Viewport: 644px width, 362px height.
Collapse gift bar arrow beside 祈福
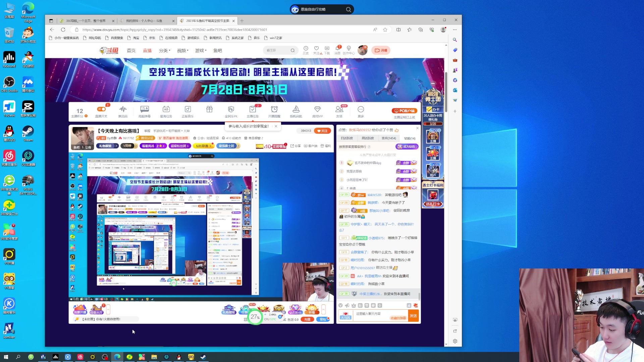(x=323, y=309)
